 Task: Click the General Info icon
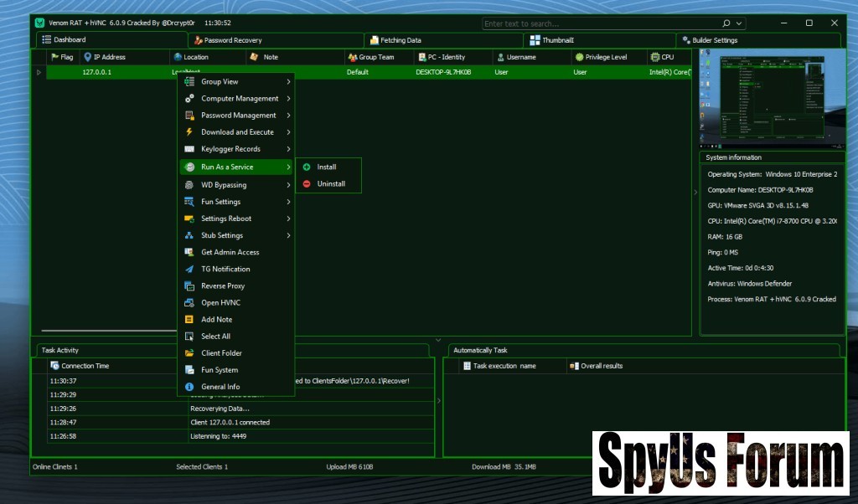[189, 387]
